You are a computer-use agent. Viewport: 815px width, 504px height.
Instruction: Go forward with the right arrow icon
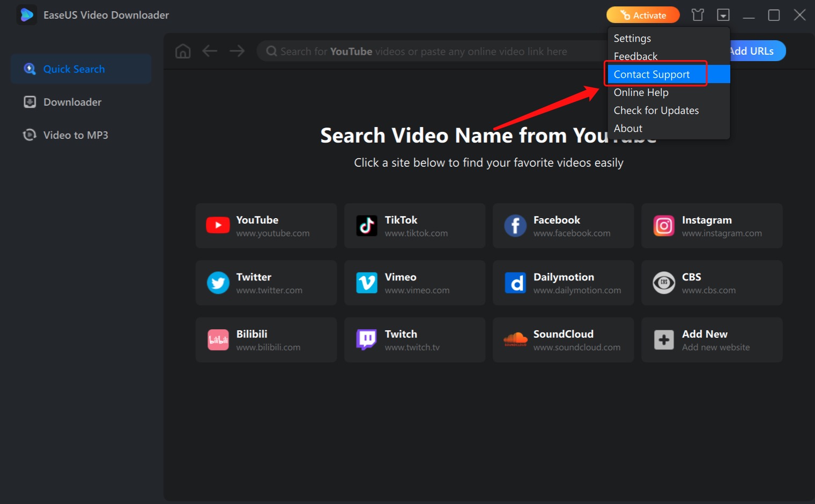[x=237, y=51]
